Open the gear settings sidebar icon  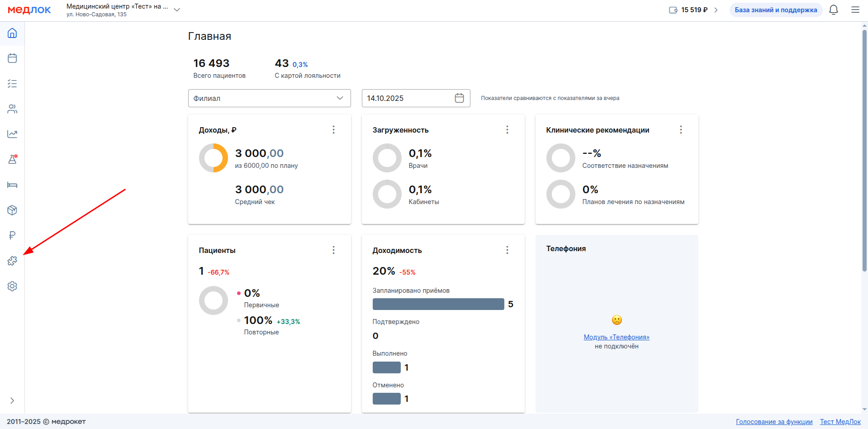12,286
